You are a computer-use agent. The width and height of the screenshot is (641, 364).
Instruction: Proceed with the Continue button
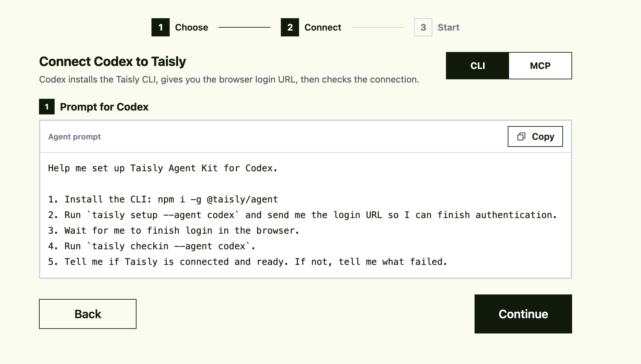[x=523, y=314]
